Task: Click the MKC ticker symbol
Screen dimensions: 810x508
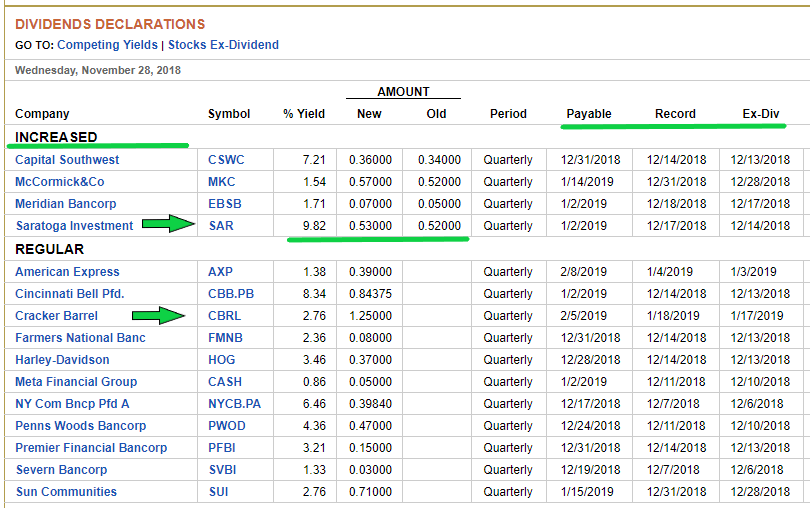Action: click(x=221, y=182)
